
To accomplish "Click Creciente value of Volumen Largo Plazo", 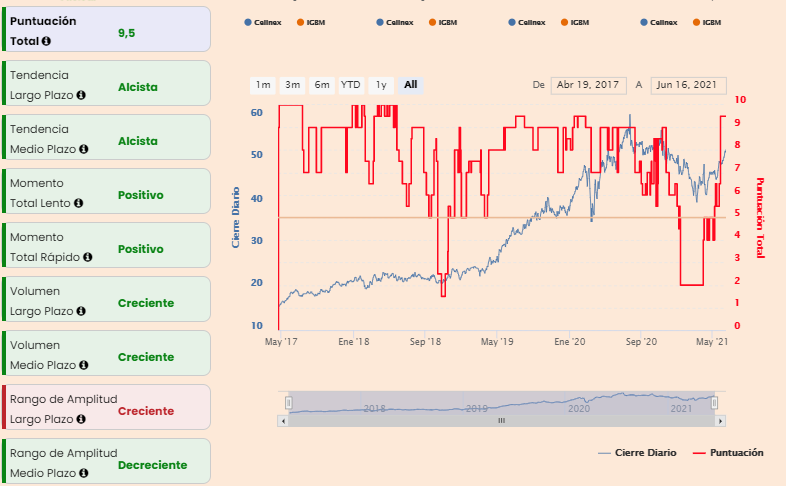I will pos(146,303).
